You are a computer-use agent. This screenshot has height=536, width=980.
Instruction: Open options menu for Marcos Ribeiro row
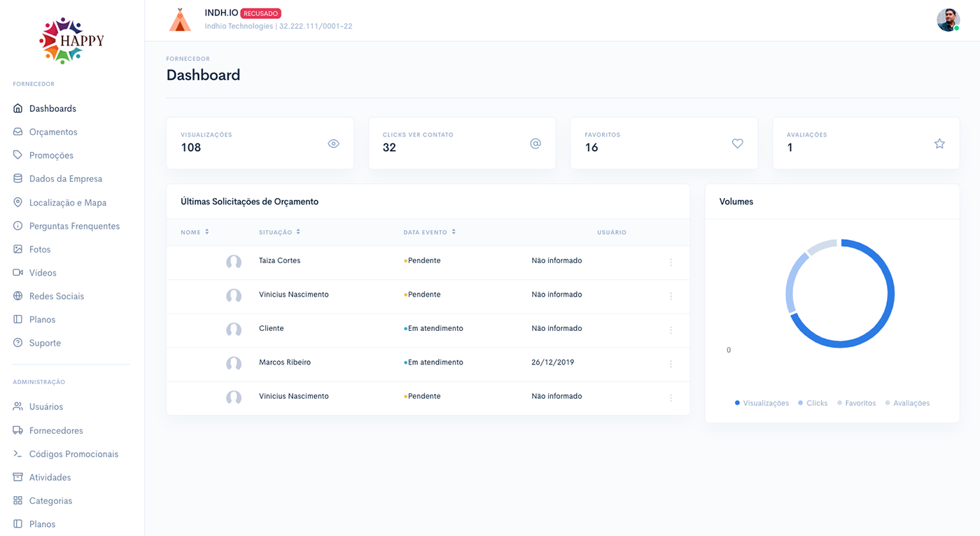click(x=671, y=364)
